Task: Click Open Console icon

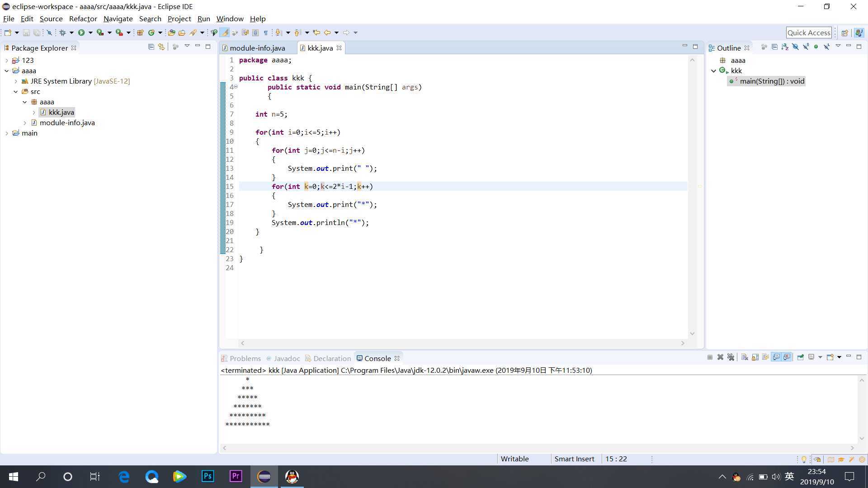Action: (830, 357)
